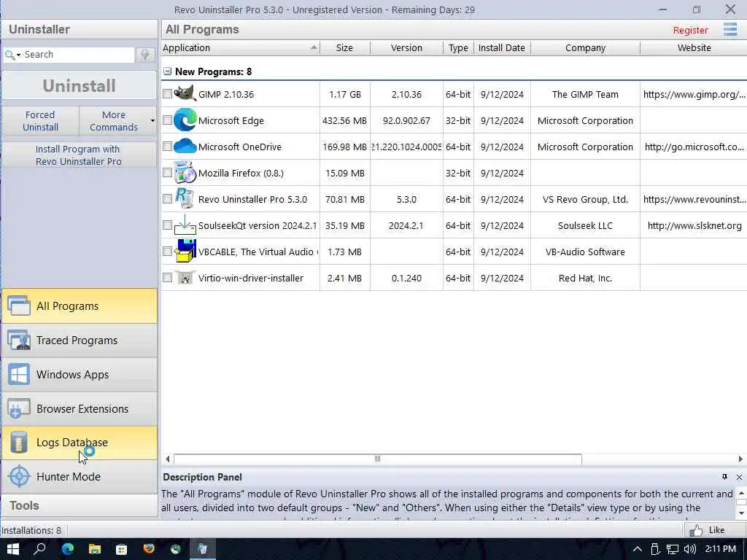The height and width of the screenshot is (560, 747).
Task: Select the All Programs module
Action: pos(79,306)
